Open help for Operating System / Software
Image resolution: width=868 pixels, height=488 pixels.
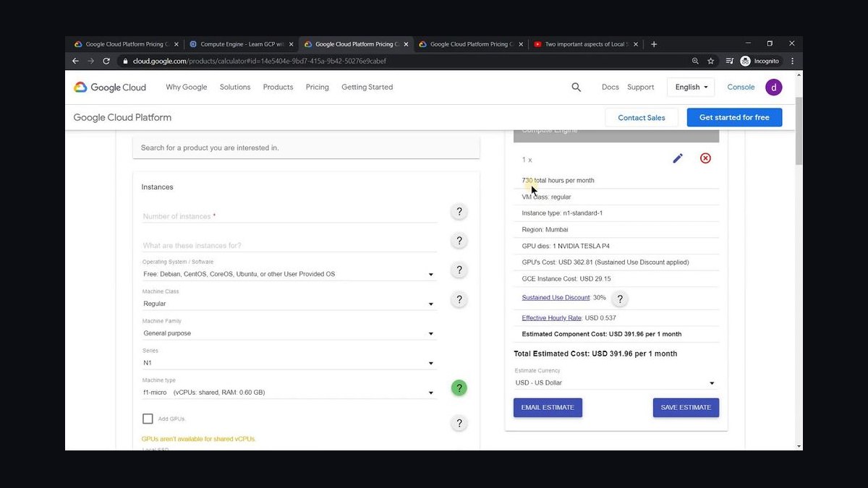pos(459,270)
